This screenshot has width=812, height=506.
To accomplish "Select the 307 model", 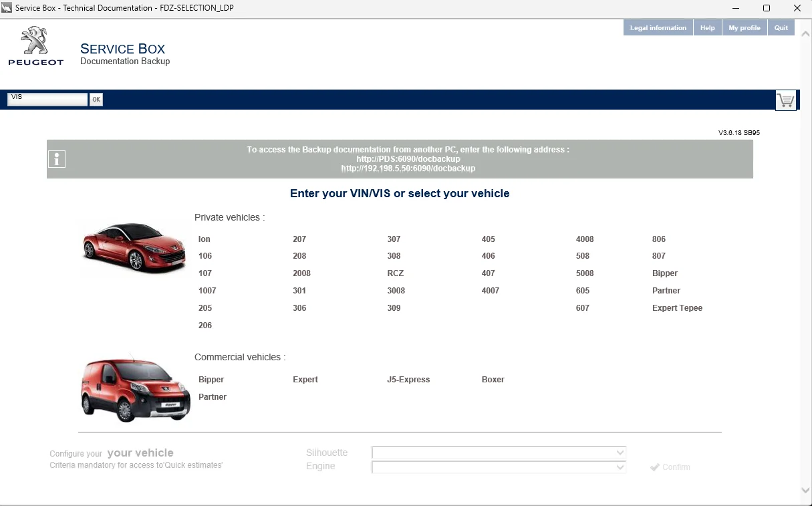I will tap(394, 239).
